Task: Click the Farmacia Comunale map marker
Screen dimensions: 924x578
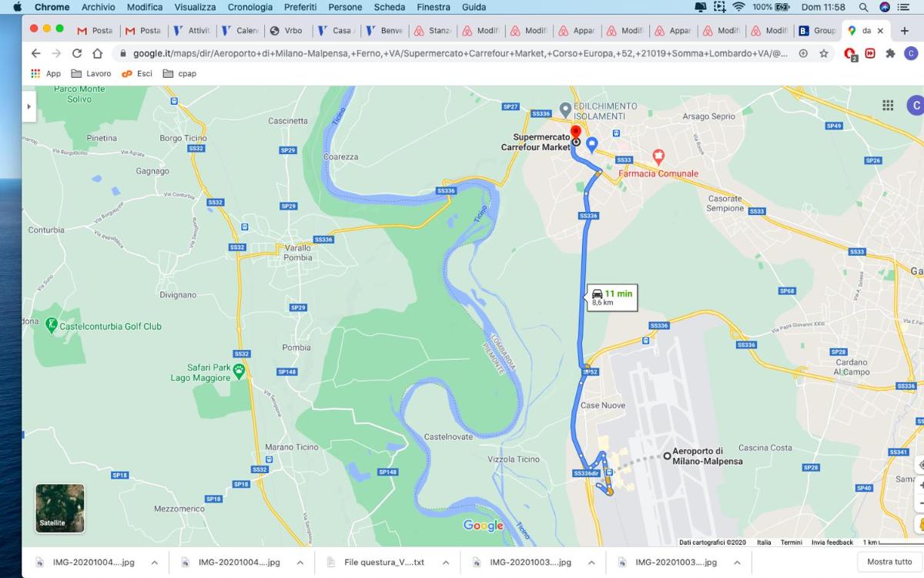Action: 658,156
